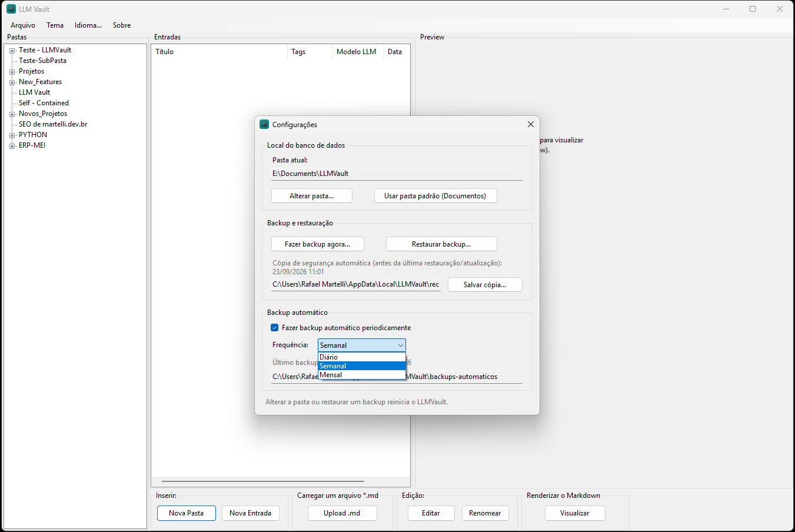Click the automatic safety copy path field
Viewport: 795px width, 532px height.
(x=356, y=284)
